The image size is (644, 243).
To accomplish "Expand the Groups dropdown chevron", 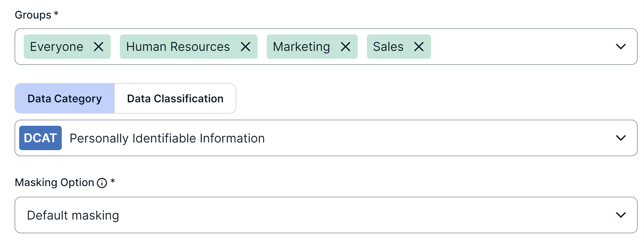I will (621, 47).
